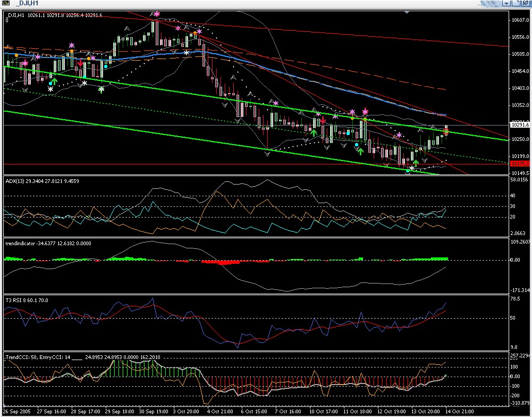Click the 10 Oct 17:00 time label
The image size is (532, 417).
coord(323,412)
